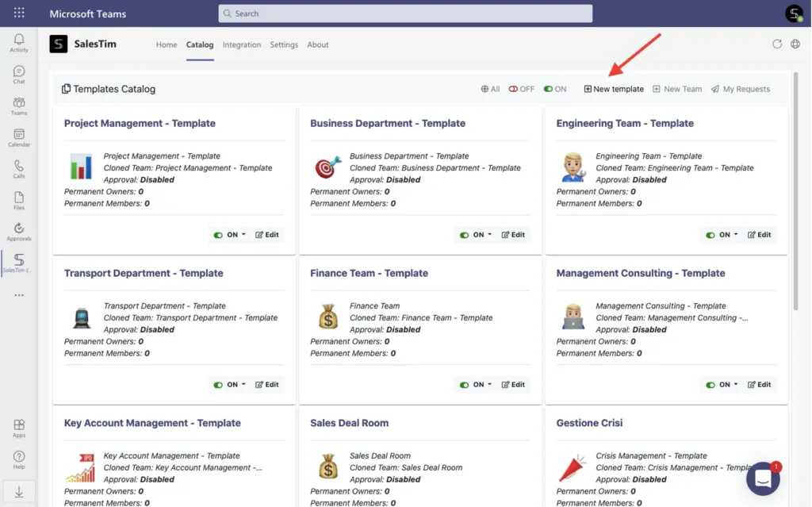Open Activity in the Teams sidebar
The height and width of the screenshot is (507, 812).
(x=19, y=43)
